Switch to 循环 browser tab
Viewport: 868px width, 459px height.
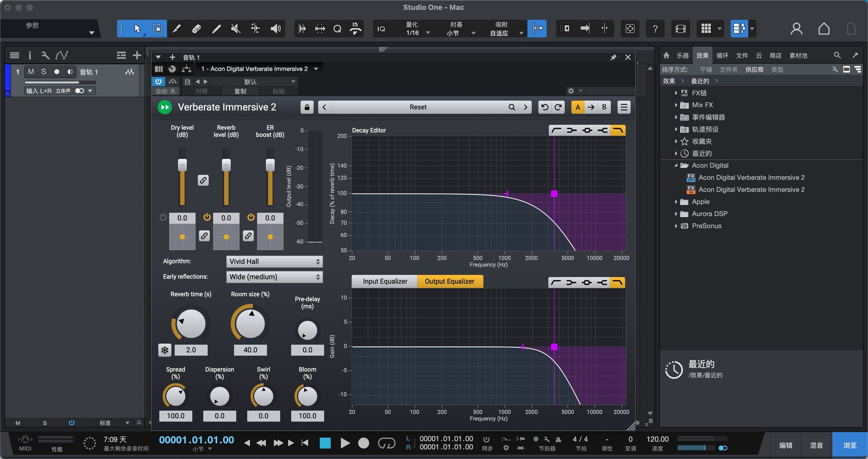[x=722, y=56]
